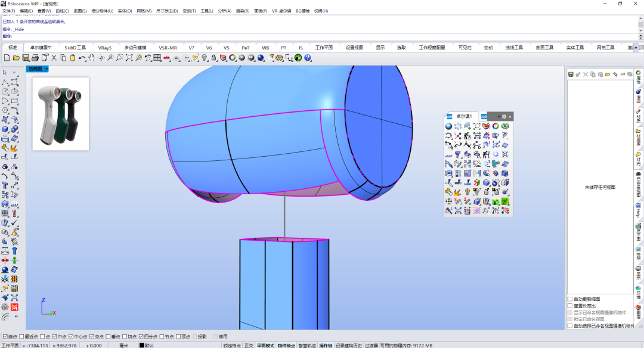
Task: Click the Zoom Extents icon
Action: tap(129, 58)
